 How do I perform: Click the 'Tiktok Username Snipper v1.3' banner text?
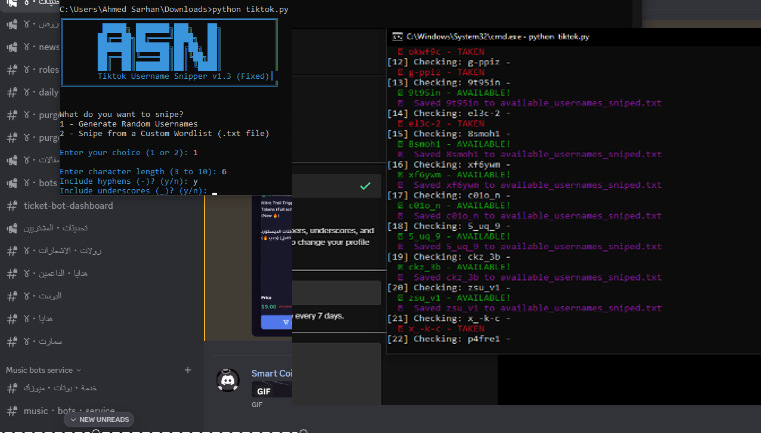coord(183,76)
